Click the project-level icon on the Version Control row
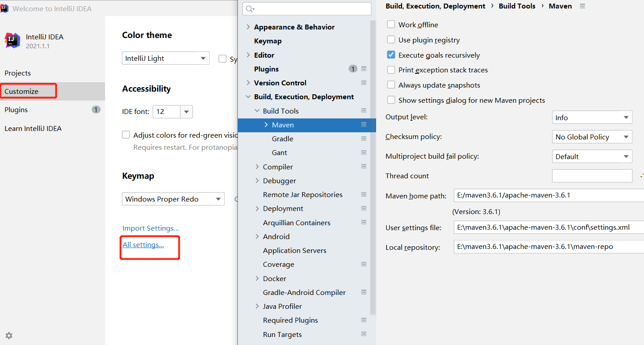644x345 pixels. coord(364,83)
